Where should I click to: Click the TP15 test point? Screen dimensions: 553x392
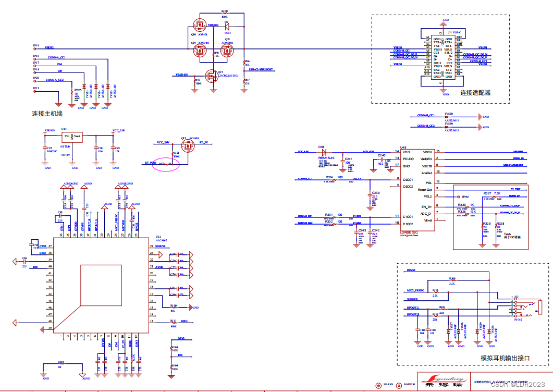(x=35, y=91)
